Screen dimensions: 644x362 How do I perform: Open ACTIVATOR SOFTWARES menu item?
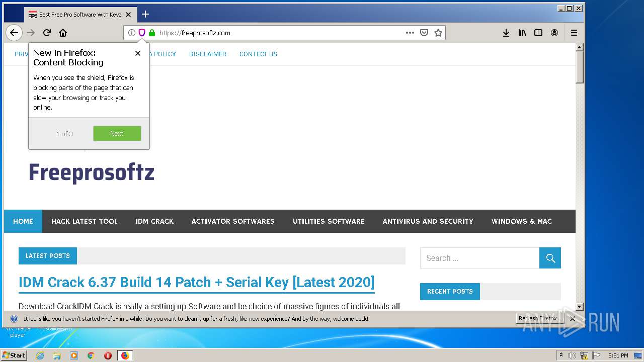[233, 221]
